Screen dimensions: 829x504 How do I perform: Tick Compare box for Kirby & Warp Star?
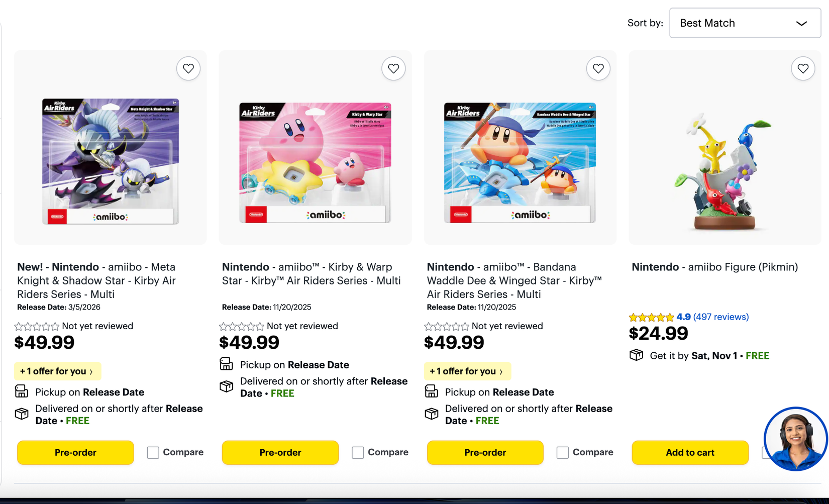(x=358, y=452)
